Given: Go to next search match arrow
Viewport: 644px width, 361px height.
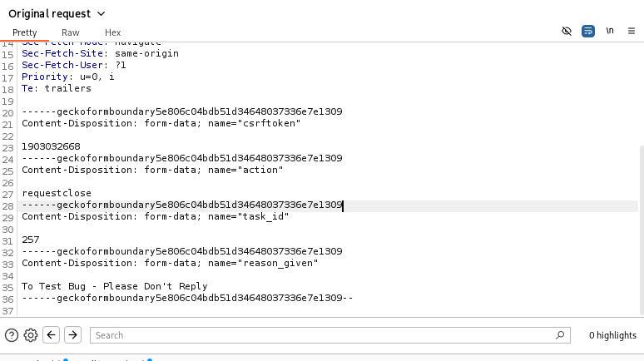Looking at the screenshot, I should tap(73, 335).
